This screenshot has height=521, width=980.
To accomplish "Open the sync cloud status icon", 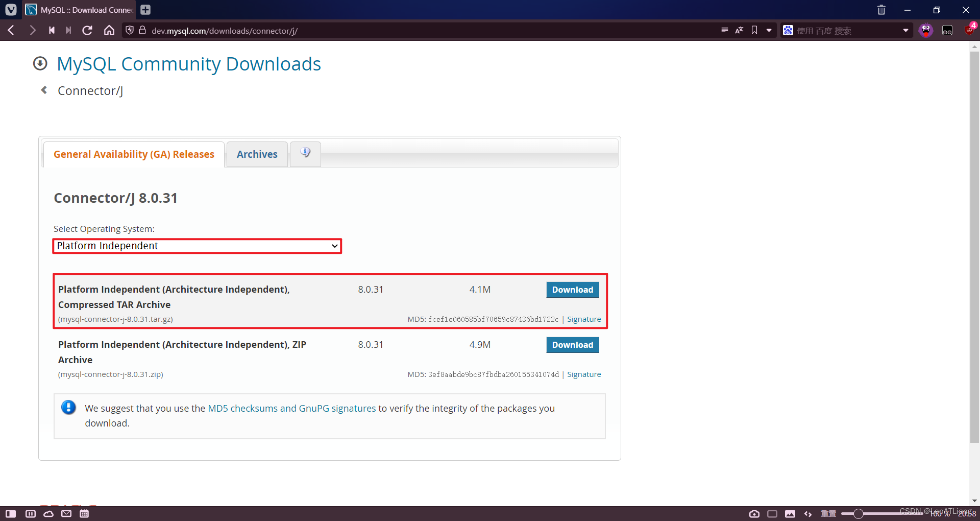I will (48, 514).
